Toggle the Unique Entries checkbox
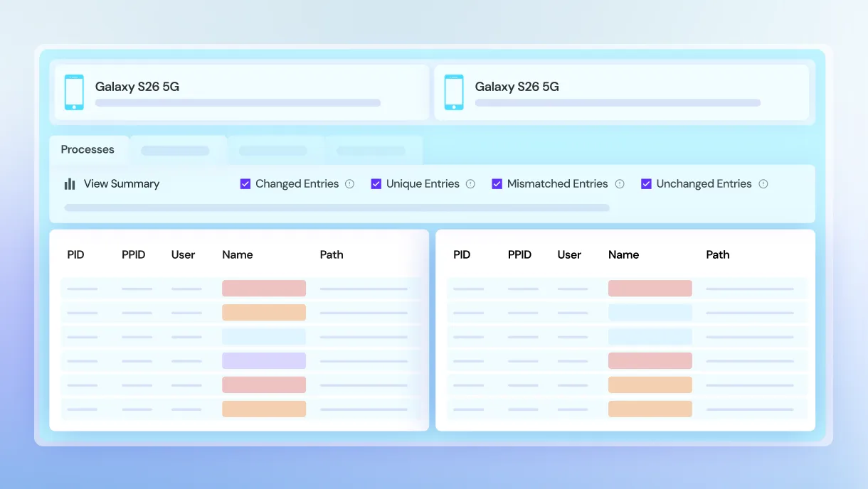The image size is (868, 489). tap(376, 184)
